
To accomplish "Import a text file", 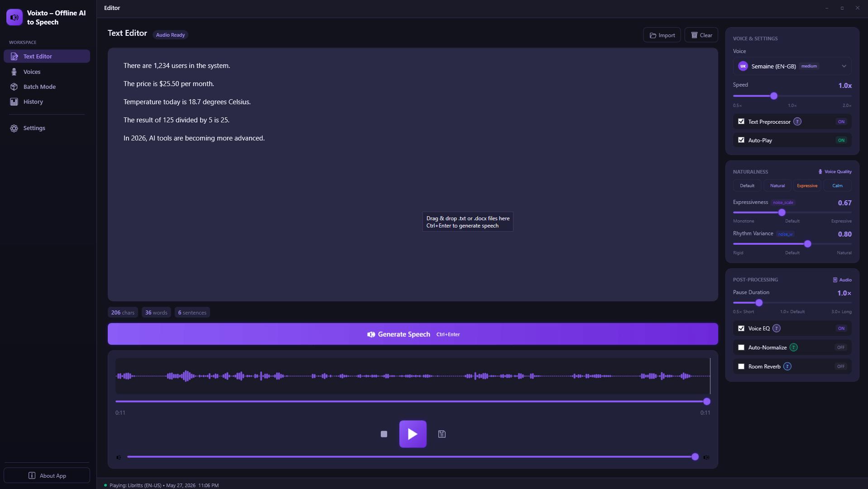I will (662, 35).
